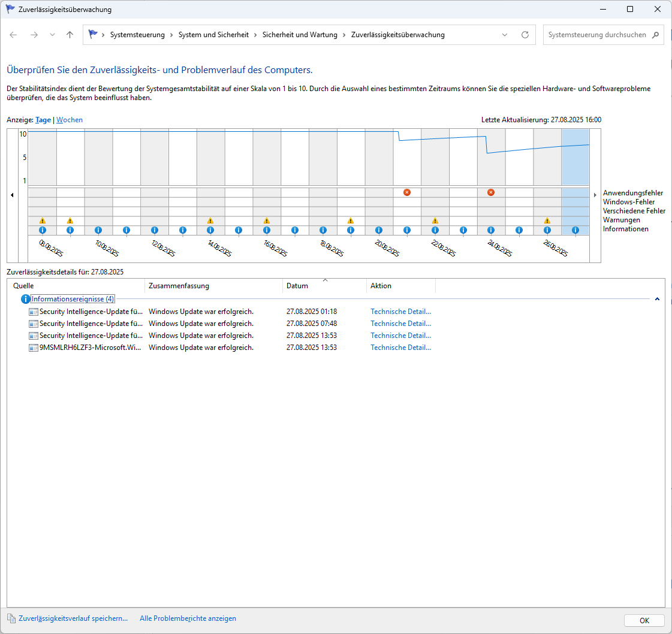Click the information icon for 18.08.2025
672x634 pixels.
coord(323,230)
